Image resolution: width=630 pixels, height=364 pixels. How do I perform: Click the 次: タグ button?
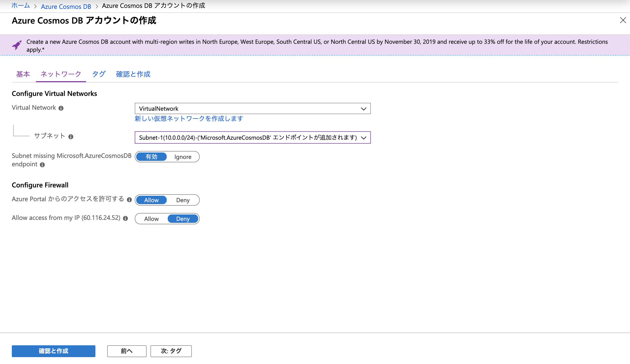click(171, 351)
